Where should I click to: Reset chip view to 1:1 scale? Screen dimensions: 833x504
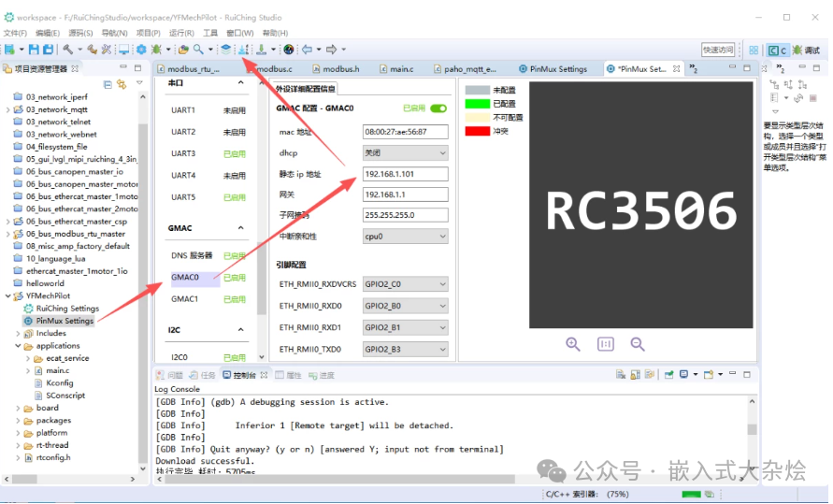tap(606, 344)
